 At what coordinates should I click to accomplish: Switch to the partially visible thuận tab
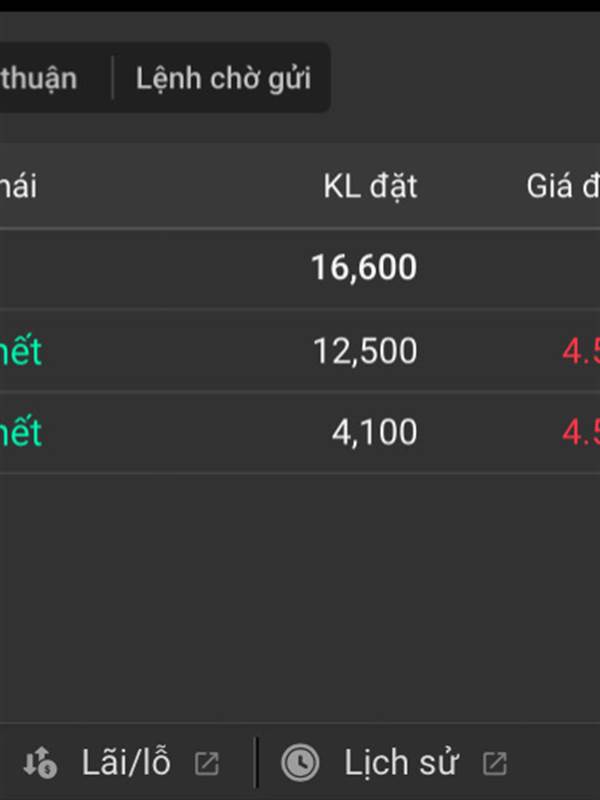pyautogui.click(x=40, y=78)
